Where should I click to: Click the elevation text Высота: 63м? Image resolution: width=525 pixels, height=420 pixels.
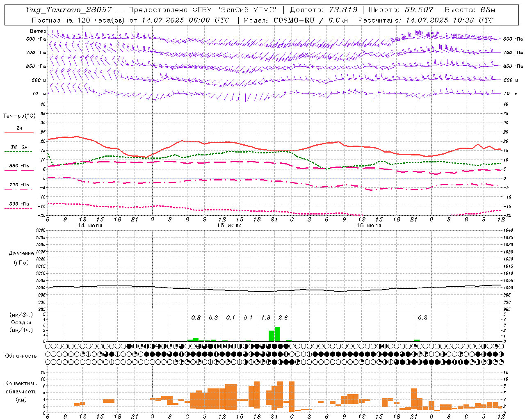click(x=470, y=10)
